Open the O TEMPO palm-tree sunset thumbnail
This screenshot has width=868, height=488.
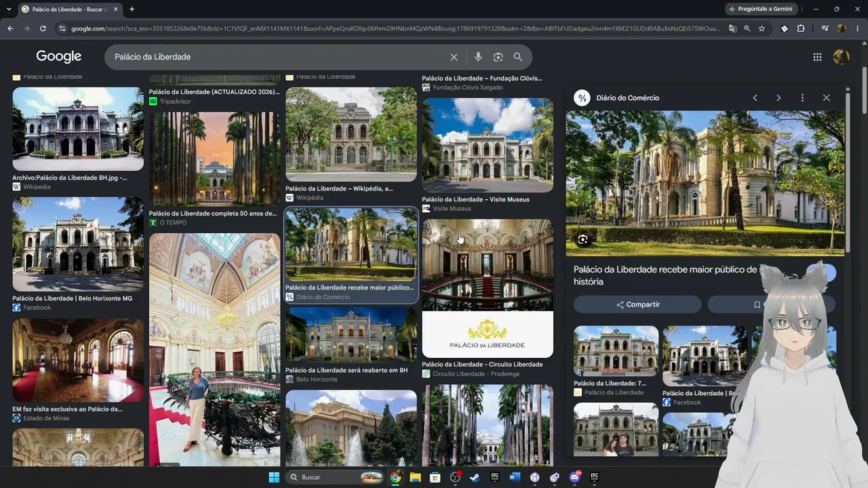(x=214, y=159)
